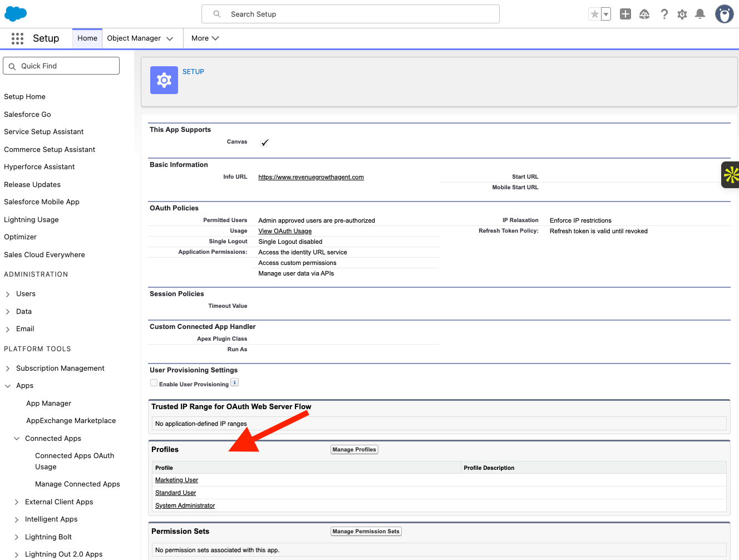Click inside the Search Setup field

(x=350, y=14)
